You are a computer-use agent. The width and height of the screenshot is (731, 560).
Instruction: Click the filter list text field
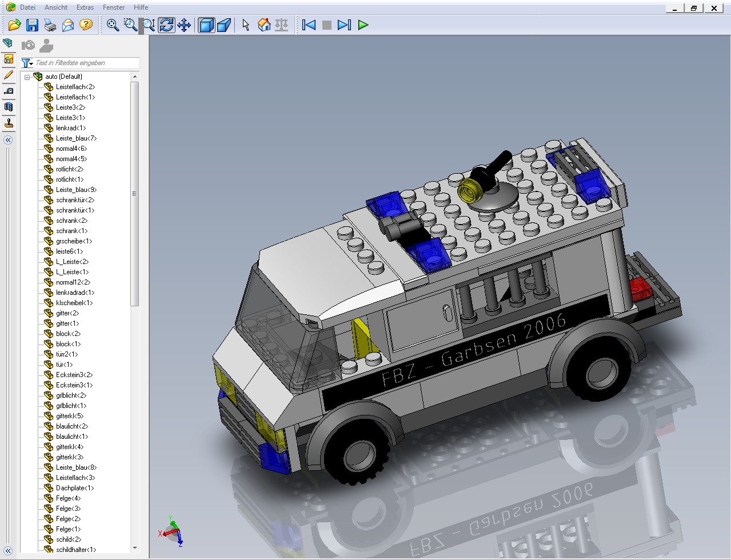pos(86,63)
